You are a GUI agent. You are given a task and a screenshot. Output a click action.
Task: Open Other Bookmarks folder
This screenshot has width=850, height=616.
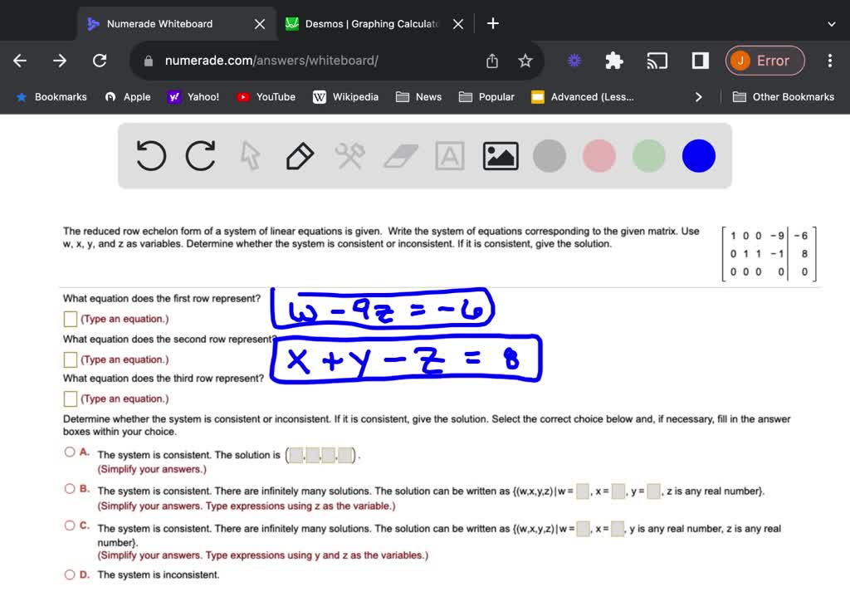[784, 97]
